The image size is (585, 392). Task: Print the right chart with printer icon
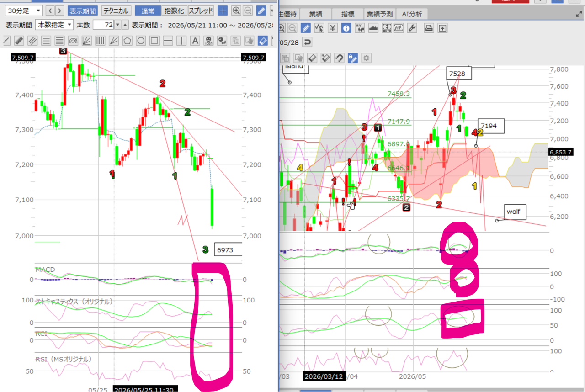click(429, 28)
